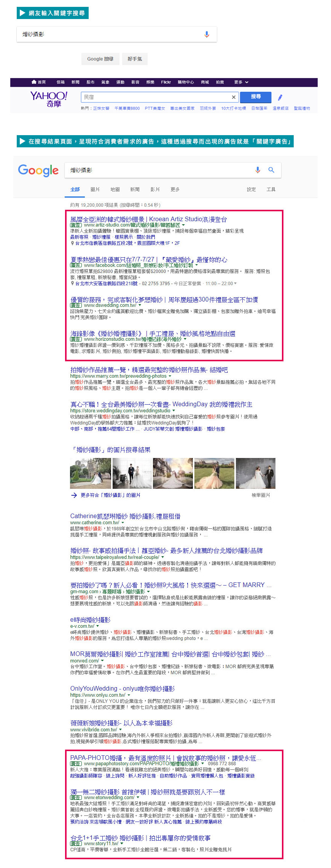The width and height of the screenshot is (331, 868).
Task: Switch to the 圖片 results tab
Action: [x=95, y=189]
